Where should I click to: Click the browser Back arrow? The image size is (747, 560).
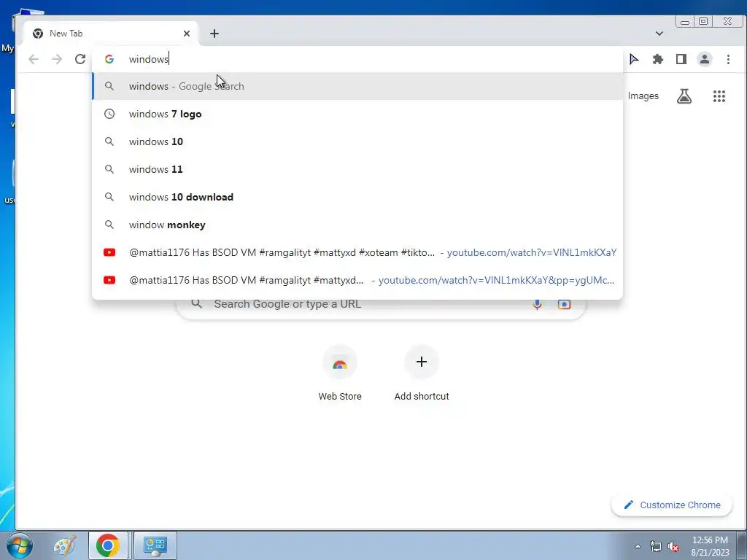pos(34,59)
